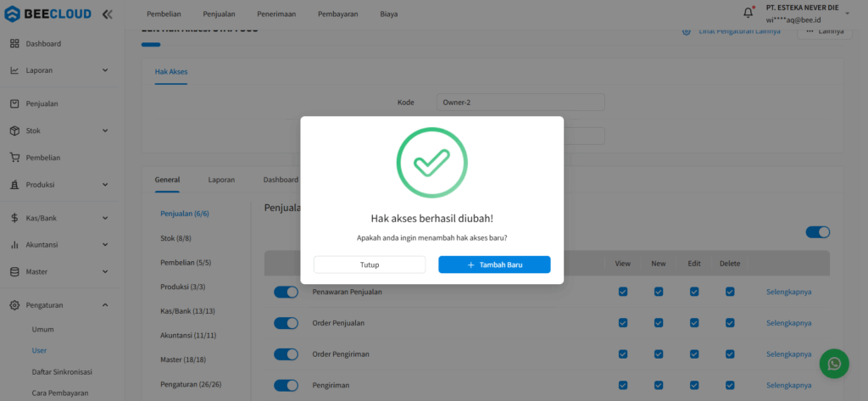This screenshot has height=401, width=868.
Task: Uncheck Delete checkbox for Order Pengiriman
Action: point(730,354)
